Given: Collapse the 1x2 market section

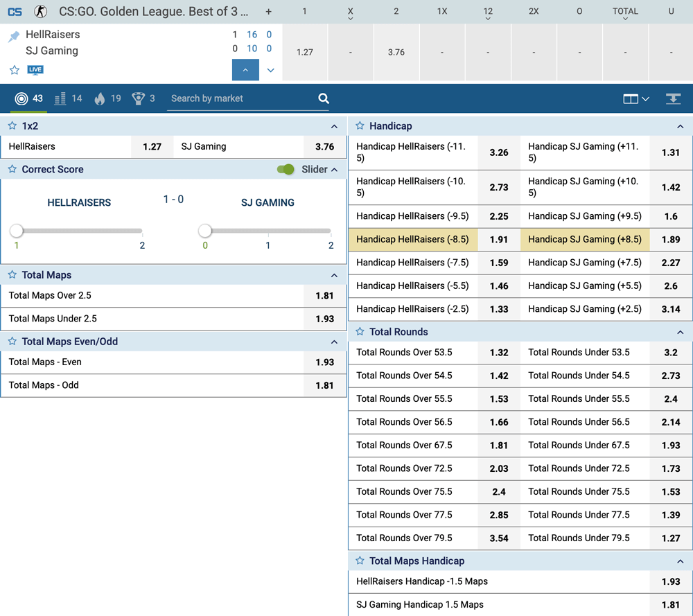Looking at the screenshot, I should (334, 126).
